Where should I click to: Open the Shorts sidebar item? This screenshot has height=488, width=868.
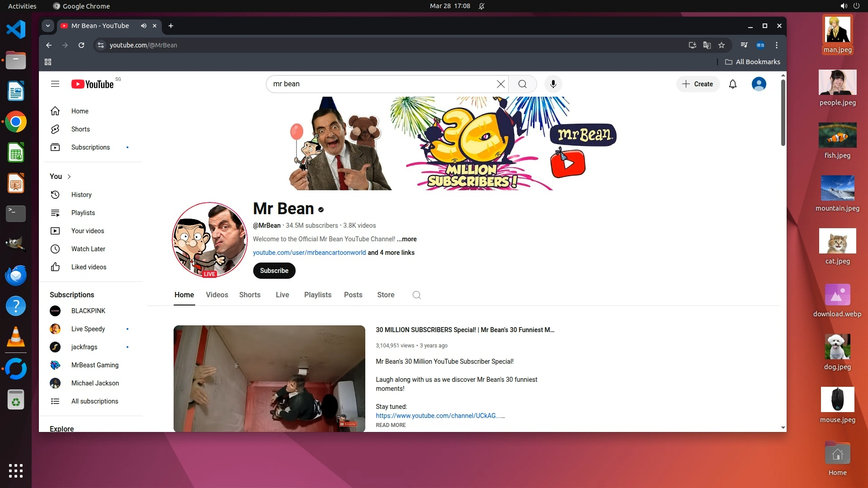(80, 129)
